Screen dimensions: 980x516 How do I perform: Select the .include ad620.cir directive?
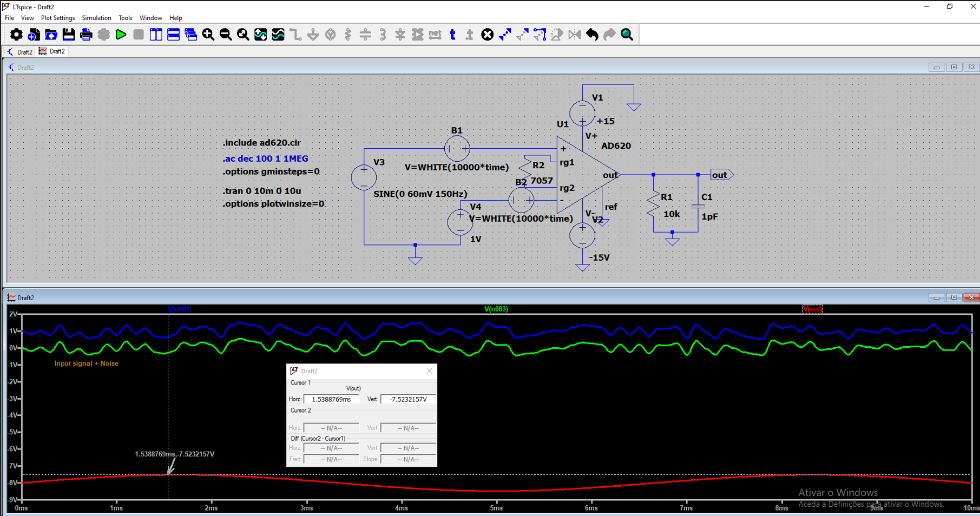coord(261,143)
